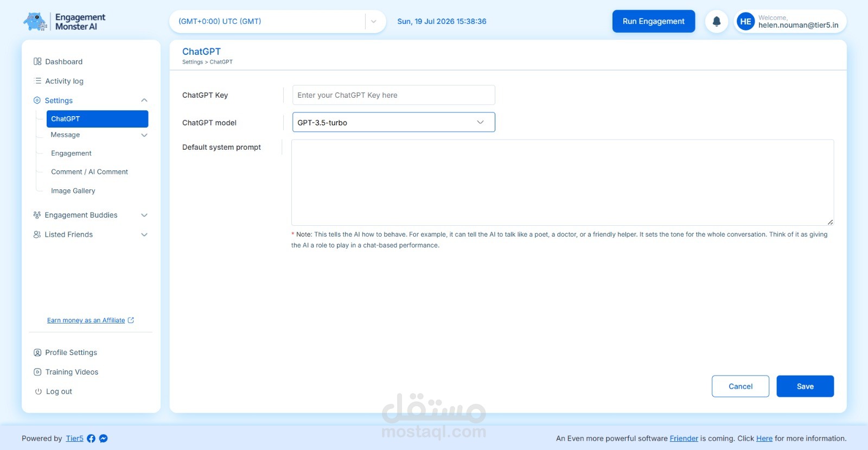Open Training Videos

tap(72, 372)
